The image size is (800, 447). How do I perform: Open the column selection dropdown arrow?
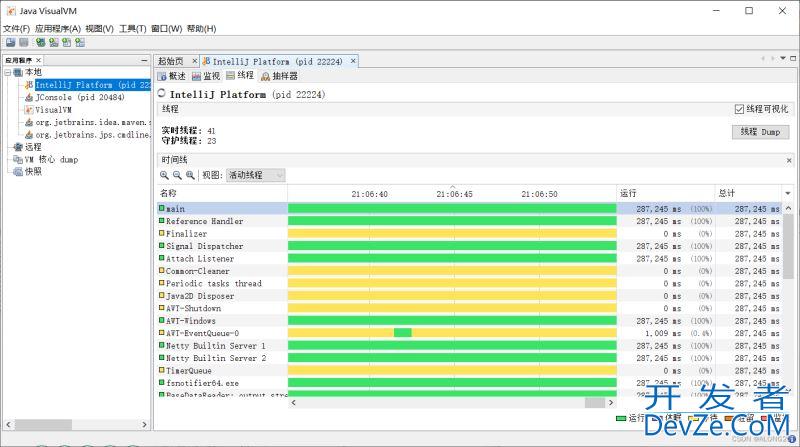(788, 193)
